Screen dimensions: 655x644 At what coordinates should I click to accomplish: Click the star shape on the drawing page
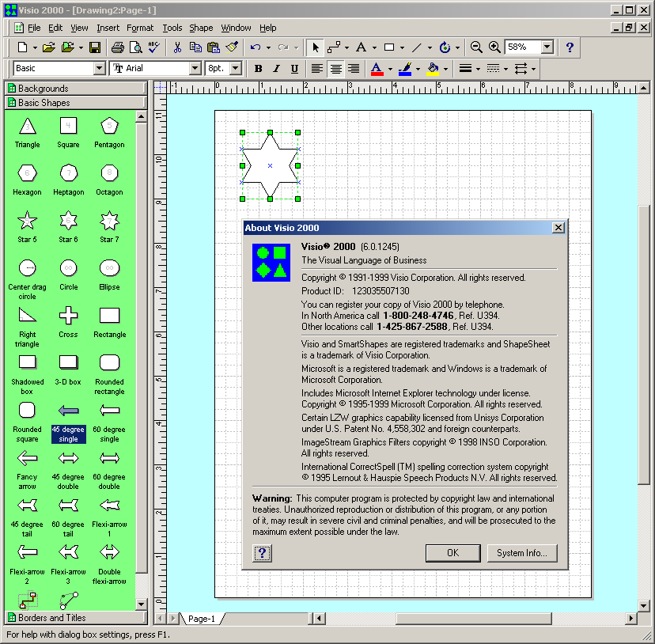(x=271, y=166)
